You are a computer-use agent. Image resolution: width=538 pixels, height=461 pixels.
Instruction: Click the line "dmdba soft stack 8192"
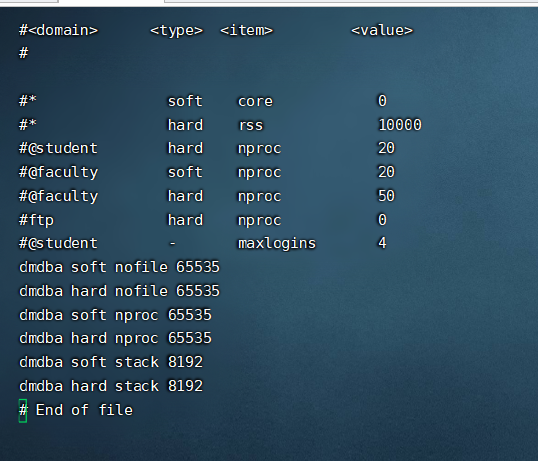(111, 362)
